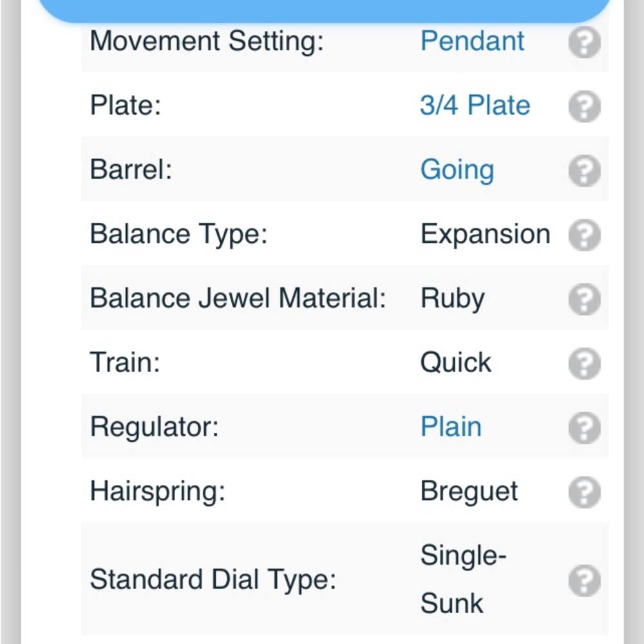Show help for Balance Type
Image resolution: width=644 pixels, height=644 pixels.
click(584, 235)
